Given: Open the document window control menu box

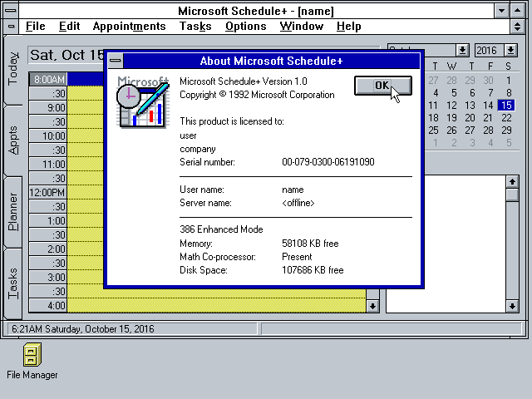Looking at the screenshot, I should click(x=11, y=26).
